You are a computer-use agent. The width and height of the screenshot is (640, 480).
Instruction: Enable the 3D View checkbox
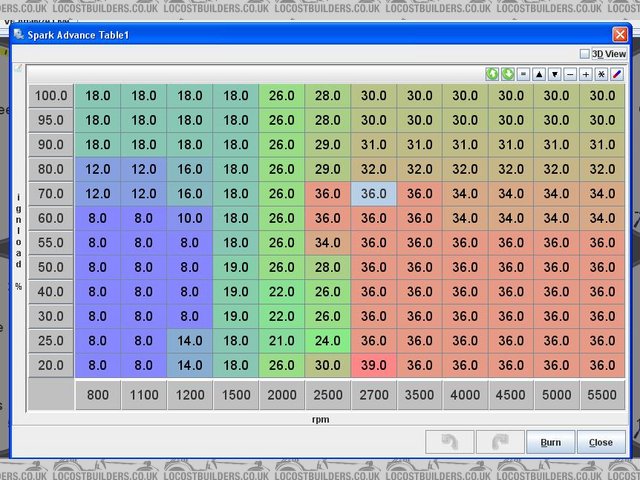(x=586, y=54)
